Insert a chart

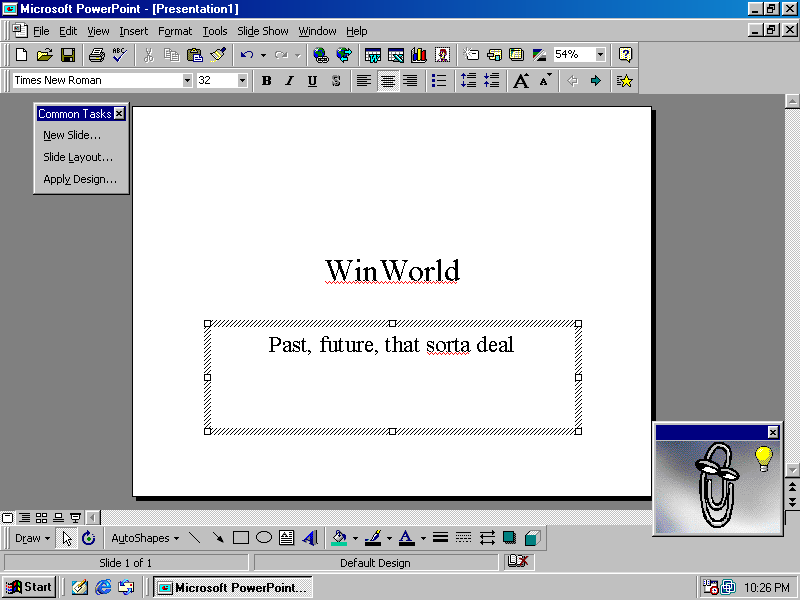419,55
